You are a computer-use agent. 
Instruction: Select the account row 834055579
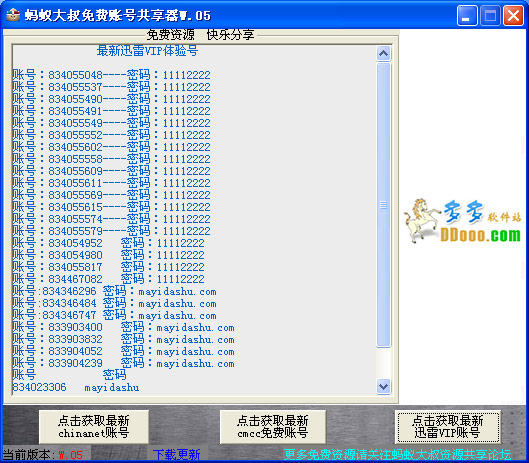pos(112,231)
